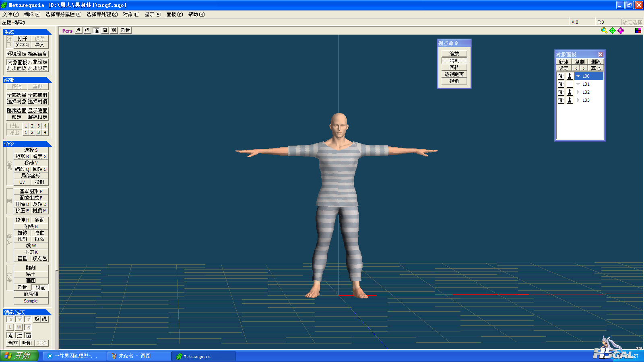Open the 文件(F) menu
Viewport: 644px width, 362px height.
10,14
